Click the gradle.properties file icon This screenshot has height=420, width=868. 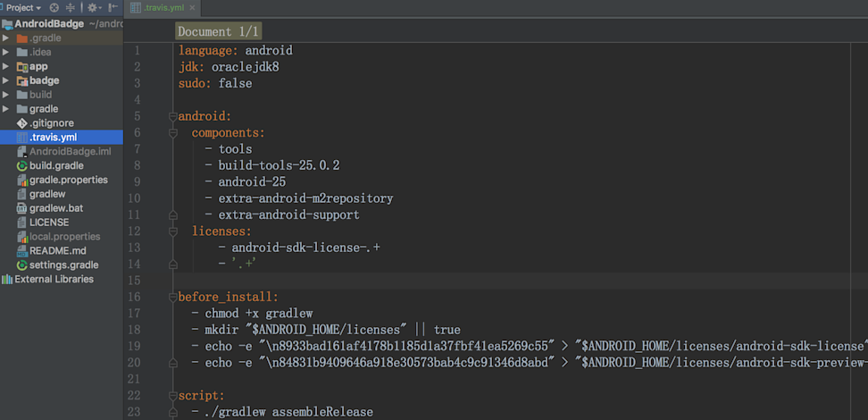click(22, 181)
